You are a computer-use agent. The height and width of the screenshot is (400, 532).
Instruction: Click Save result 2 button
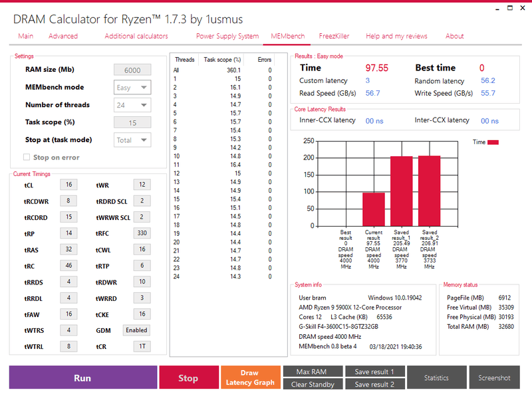[374, 384]
